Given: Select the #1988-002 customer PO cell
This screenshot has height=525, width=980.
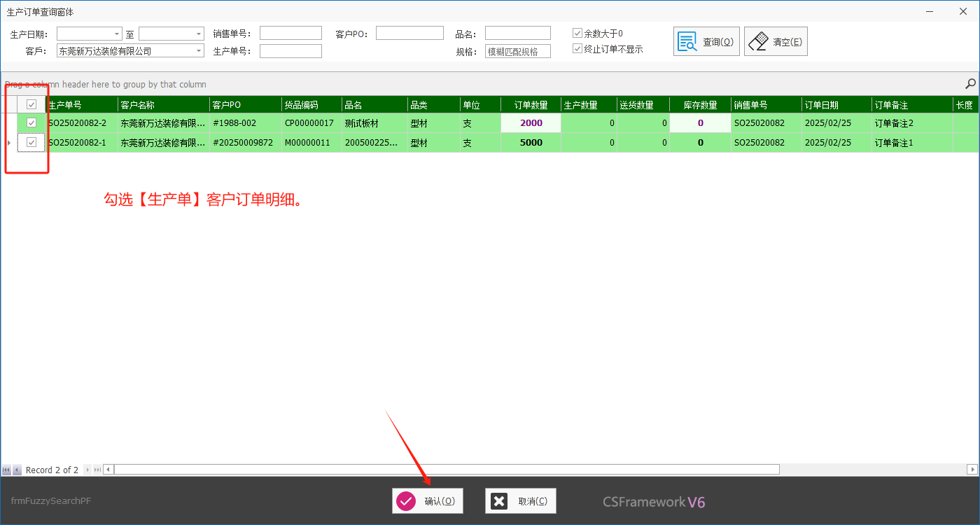Looking at the screenshot, I should tap(246, 123).
